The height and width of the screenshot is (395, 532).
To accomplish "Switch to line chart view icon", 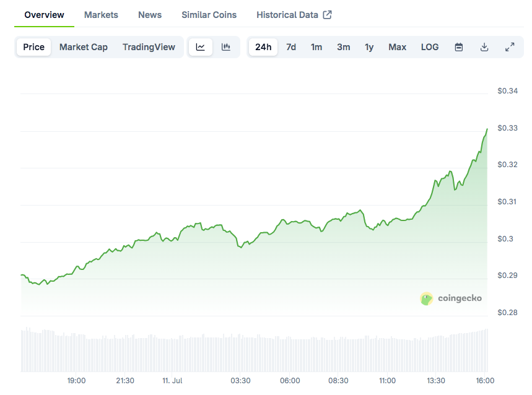I will (201, 47).
